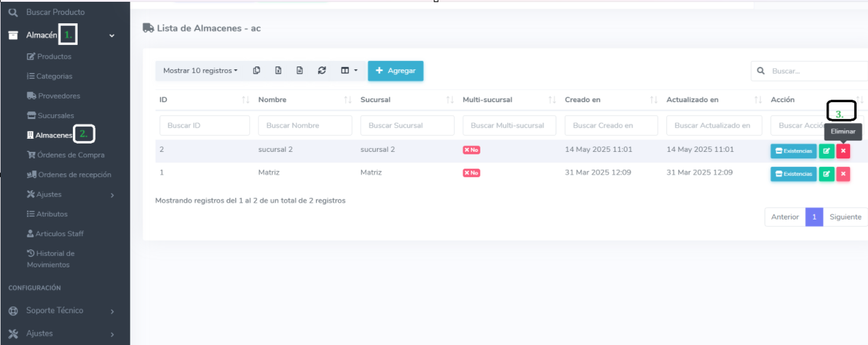Export table as CSV file icon
This screenshot has width=868, height=345.
[x=300, y=71]
